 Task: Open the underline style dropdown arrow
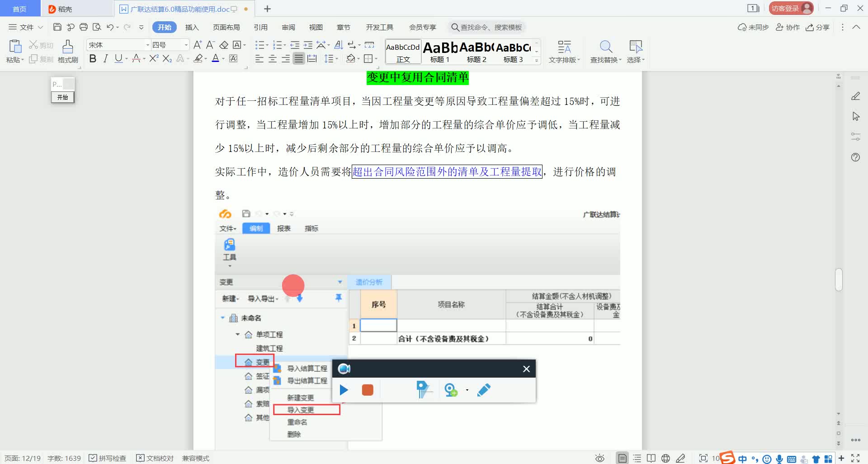(127, 58)
